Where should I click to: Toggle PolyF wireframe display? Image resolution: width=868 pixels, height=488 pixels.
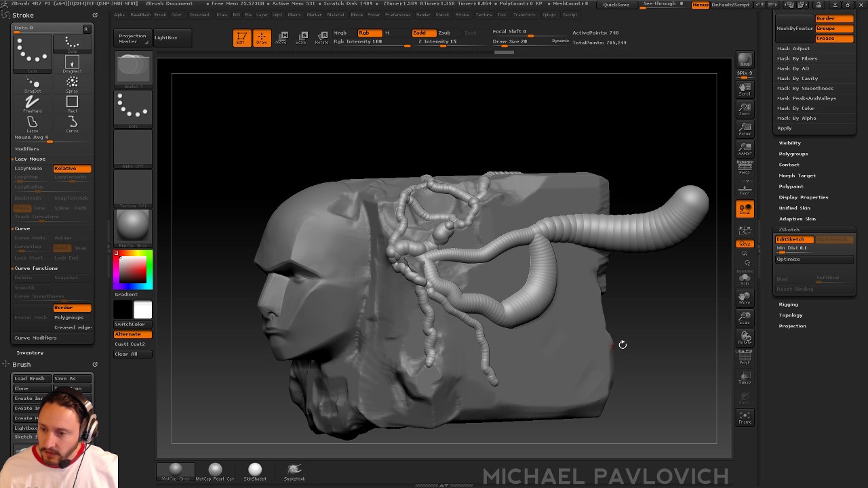[745, 357]
